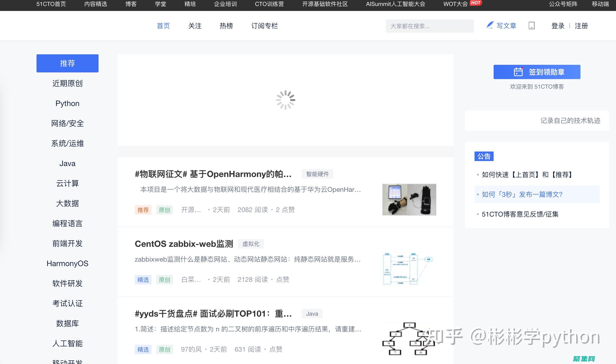
Task: Click the 原创 badge on the first article
Action: pos(165,210)
